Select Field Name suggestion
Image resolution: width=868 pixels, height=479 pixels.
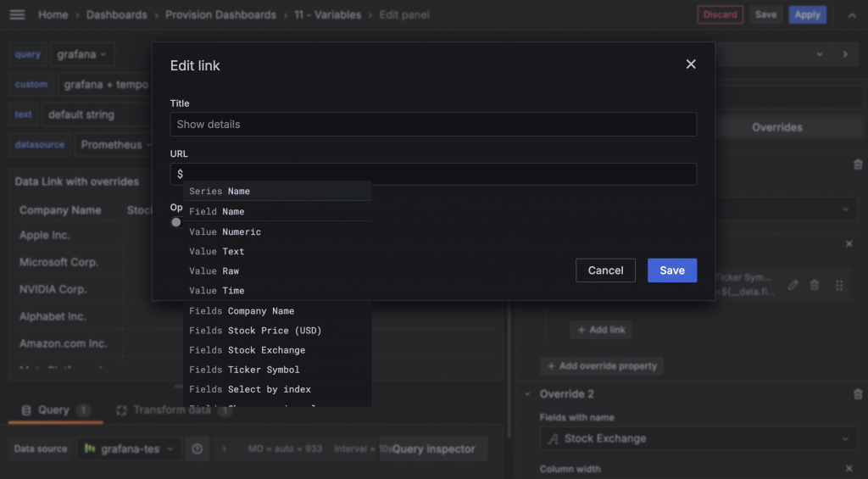(277, 212)
